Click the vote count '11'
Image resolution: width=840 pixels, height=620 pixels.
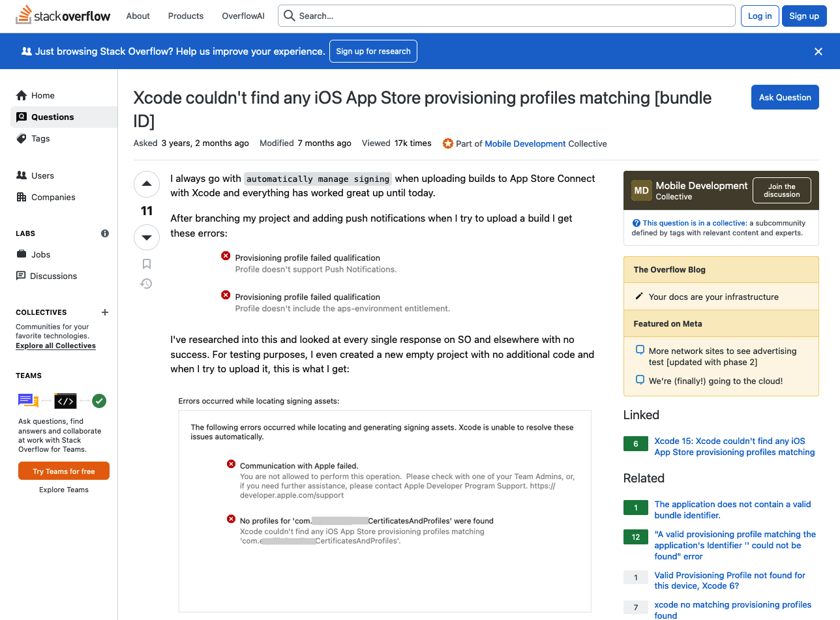point(147,211)
